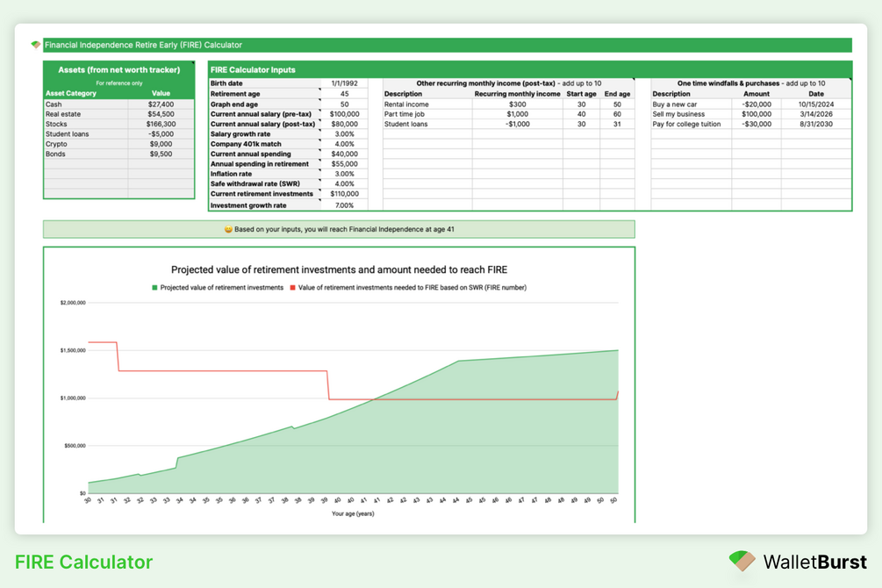Select the Retirement age value 45
This screenshot has width=882, height=588.
click(x=344, y=94)
